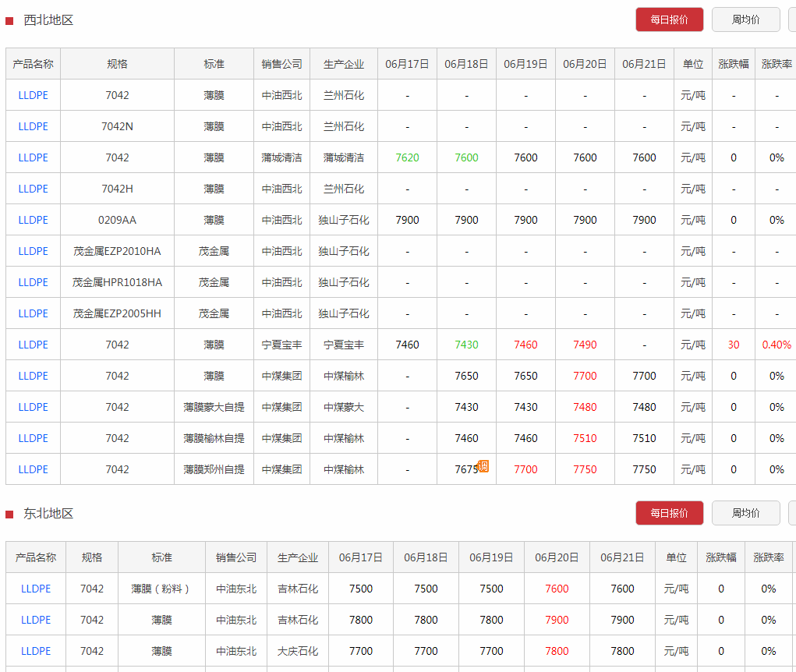
Task: Open LLDPE link in 薄膜榆林自提 row
Action: 33,438
